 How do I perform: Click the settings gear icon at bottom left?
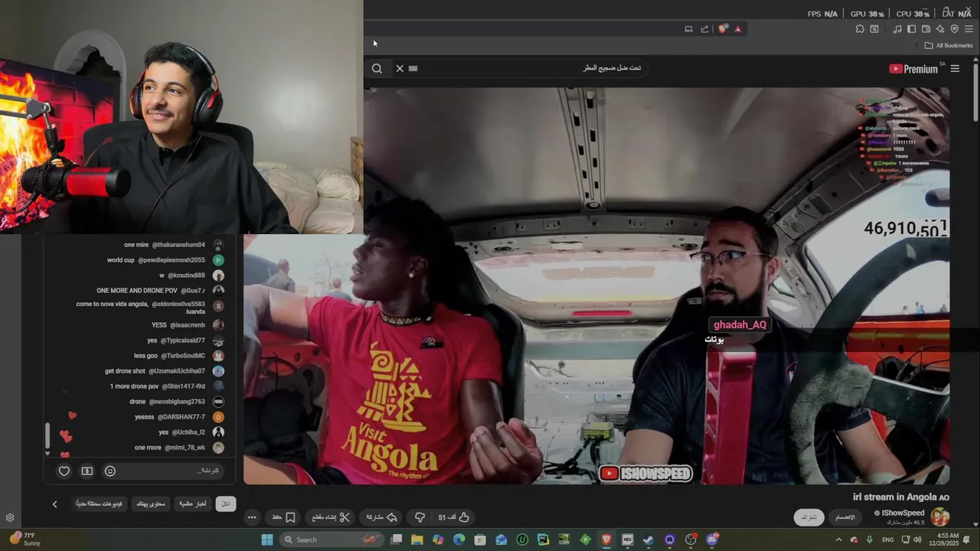(x=10, y=518)
